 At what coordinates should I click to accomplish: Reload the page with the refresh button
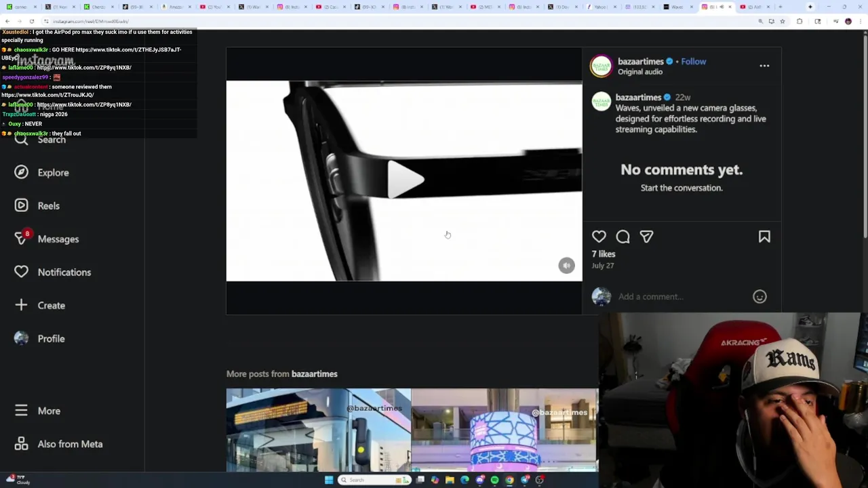coord(31,22)
